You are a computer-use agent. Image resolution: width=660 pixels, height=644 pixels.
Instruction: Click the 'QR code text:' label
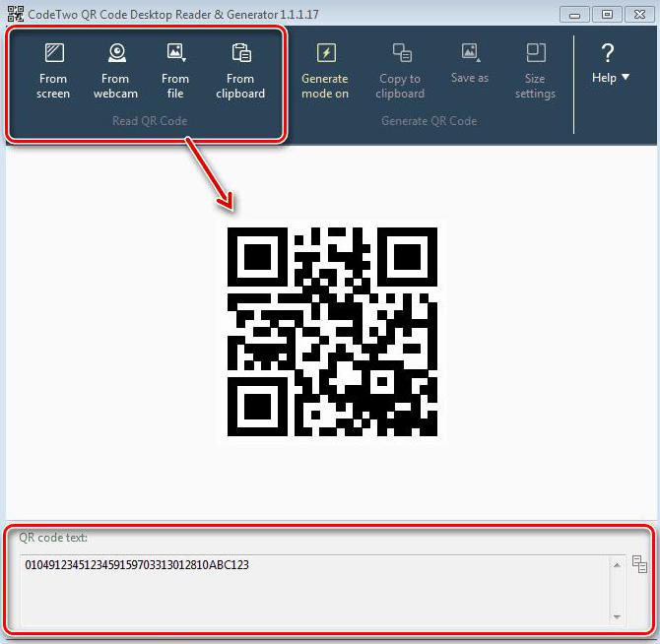[x=53, y=537]
